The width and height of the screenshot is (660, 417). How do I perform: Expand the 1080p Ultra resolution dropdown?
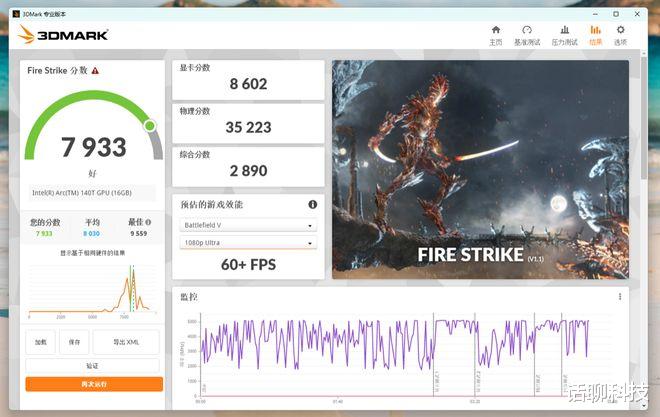tap(248, 243)
